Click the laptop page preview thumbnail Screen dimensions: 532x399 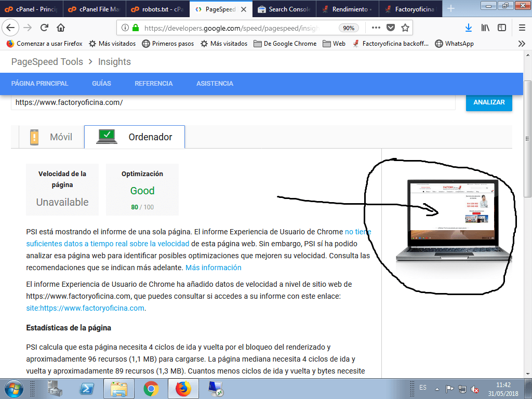(453, 220)
